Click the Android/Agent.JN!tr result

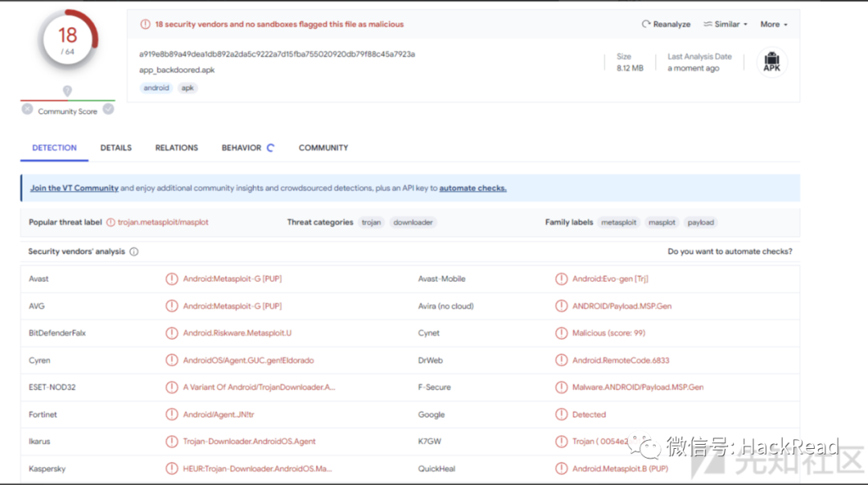point(218,414)
